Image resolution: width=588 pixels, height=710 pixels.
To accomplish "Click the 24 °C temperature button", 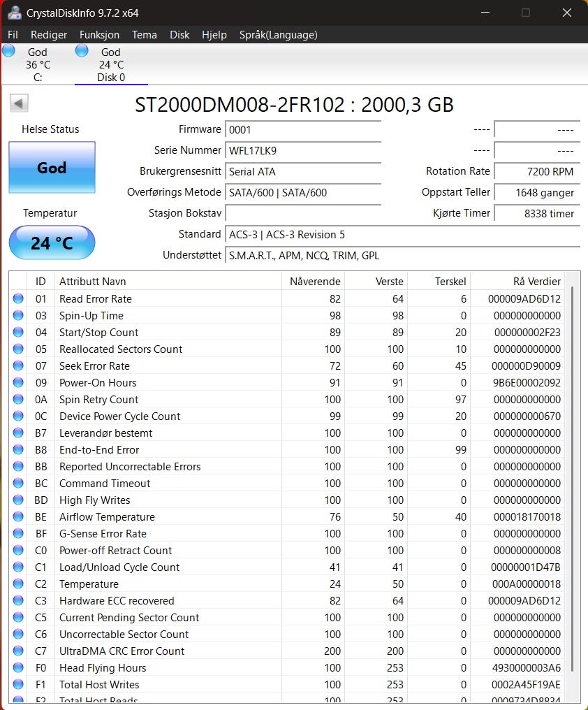I will 52,242.
